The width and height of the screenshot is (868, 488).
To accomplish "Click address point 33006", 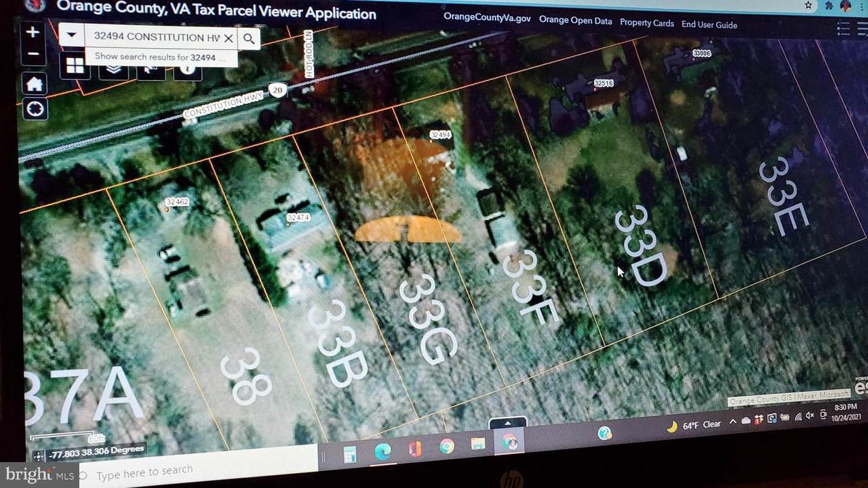I will (702, 53).
